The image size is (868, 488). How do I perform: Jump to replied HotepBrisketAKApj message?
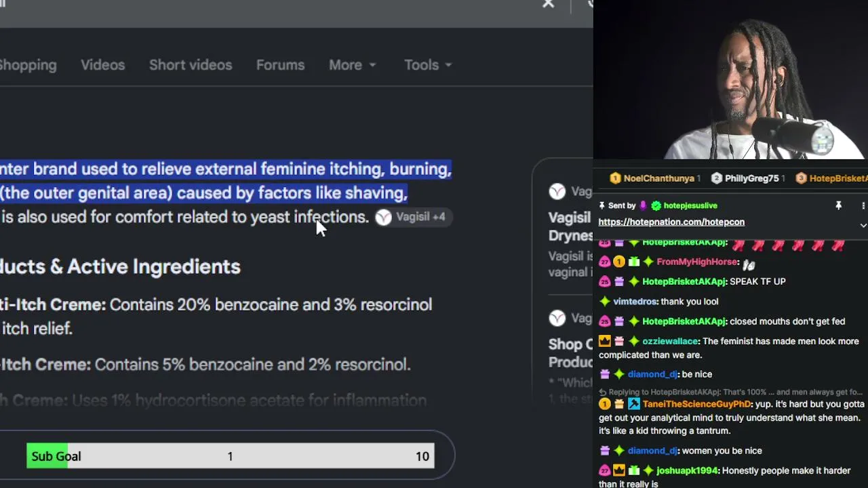point(731,392)
